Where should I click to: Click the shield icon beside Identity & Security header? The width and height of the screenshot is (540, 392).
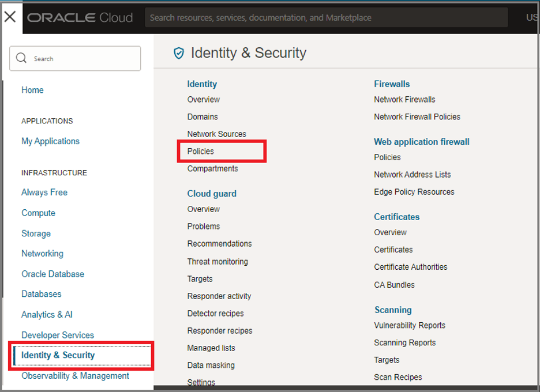coord(179,52)
